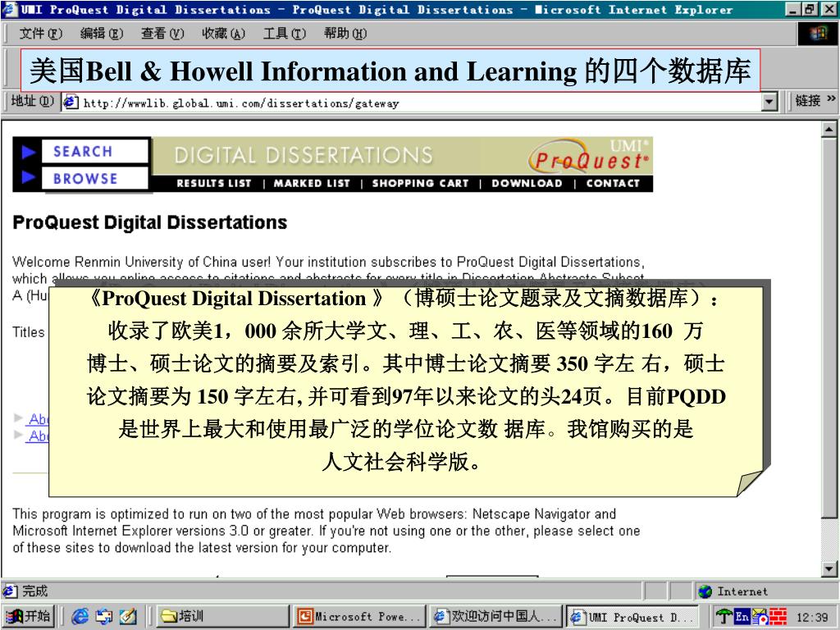Click the ProQuest UMI logo

[589, 156]
